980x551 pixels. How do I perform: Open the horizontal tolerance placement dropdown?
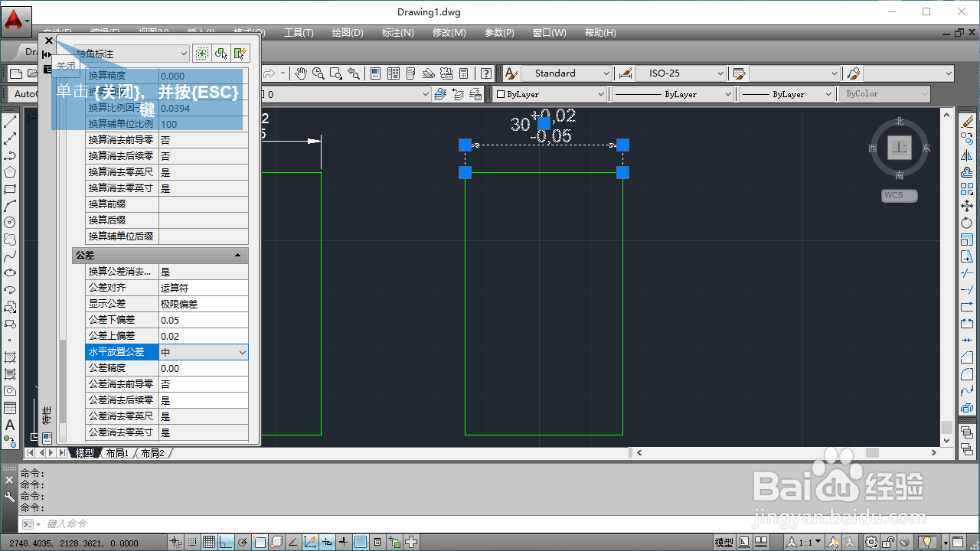click(243, 352)
